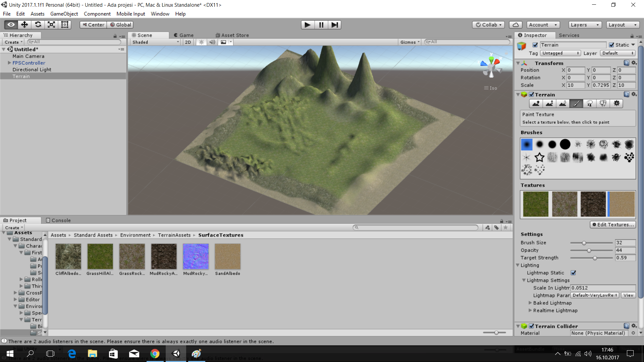Adjust the Brush Size slider
Image resolution: width=644 pixels, height=362 pixels.
point(584,243)
